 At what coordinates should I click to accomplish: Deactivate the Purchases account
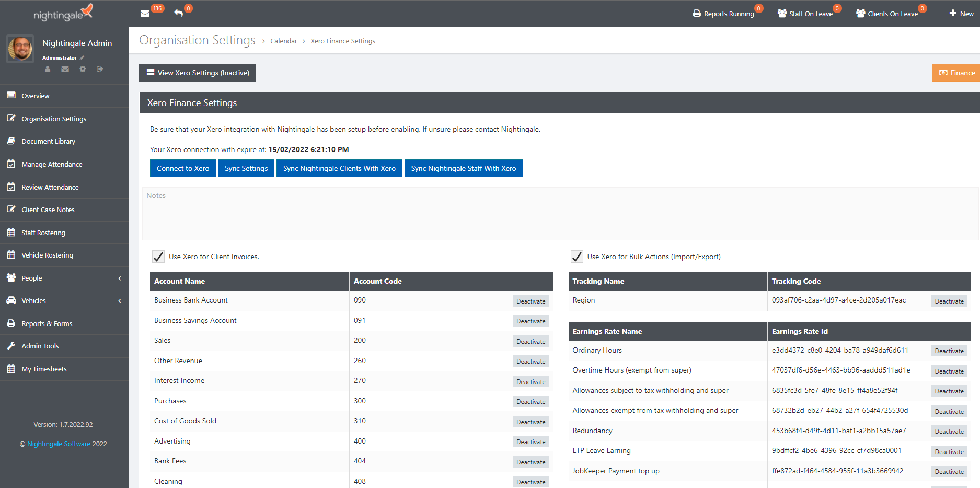pos(531,402)
